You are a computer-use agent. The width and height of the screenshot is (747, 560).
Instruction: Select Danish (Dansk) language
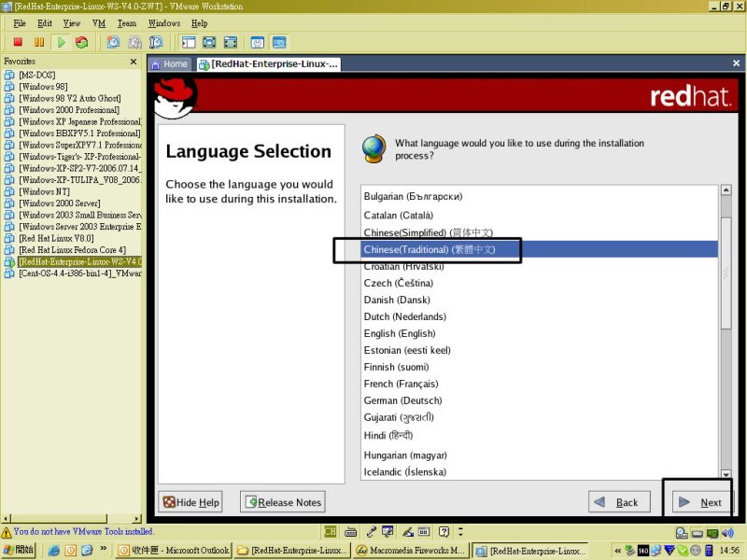[x=539, y=300]
